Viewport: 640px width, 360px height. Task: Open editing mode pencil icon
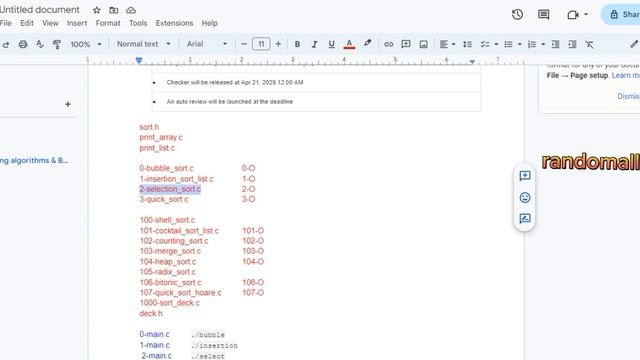click(x=634, y=44)
